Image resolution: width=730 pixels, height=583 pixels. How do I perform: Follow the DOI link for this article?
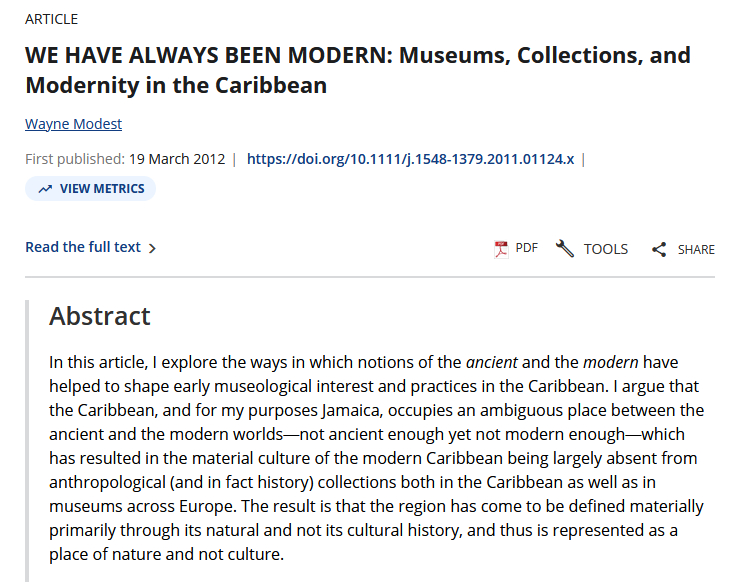[410, 158]
